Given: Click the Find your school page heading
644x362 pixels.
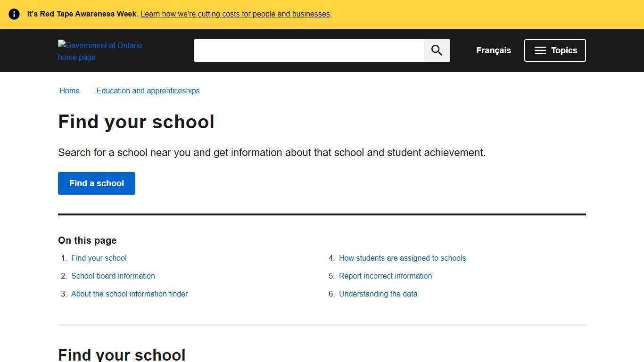Looking at the screenshot, I should coord(136,122).
